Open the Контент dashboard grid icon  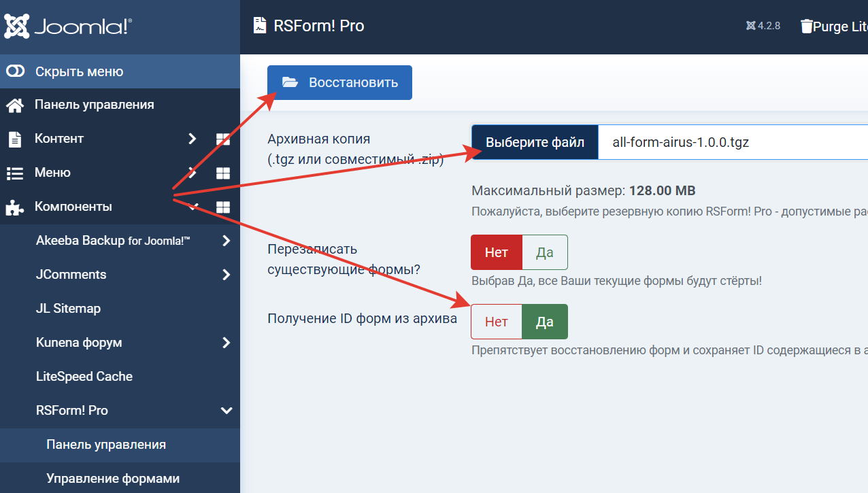click(223, 139)
